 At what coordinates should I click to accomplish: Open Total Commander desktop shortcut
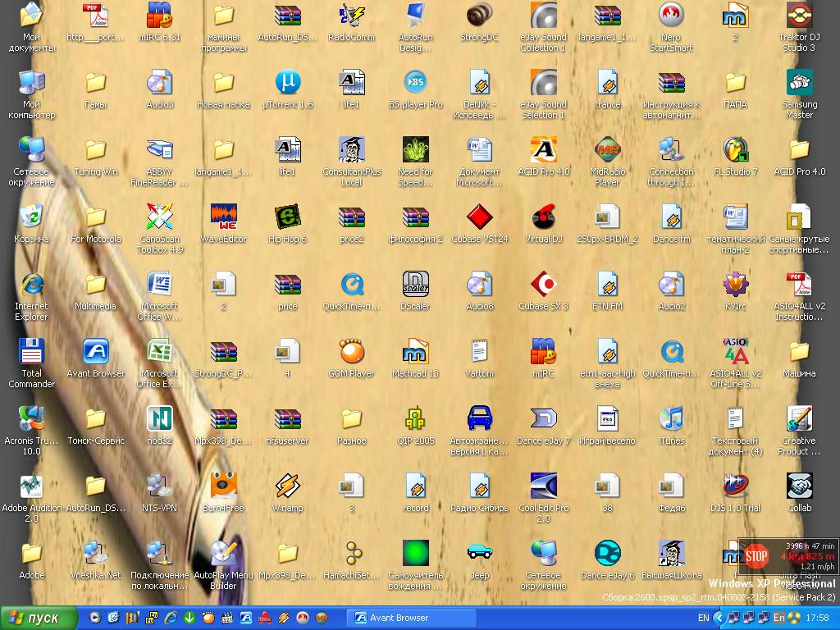point(32,352)
